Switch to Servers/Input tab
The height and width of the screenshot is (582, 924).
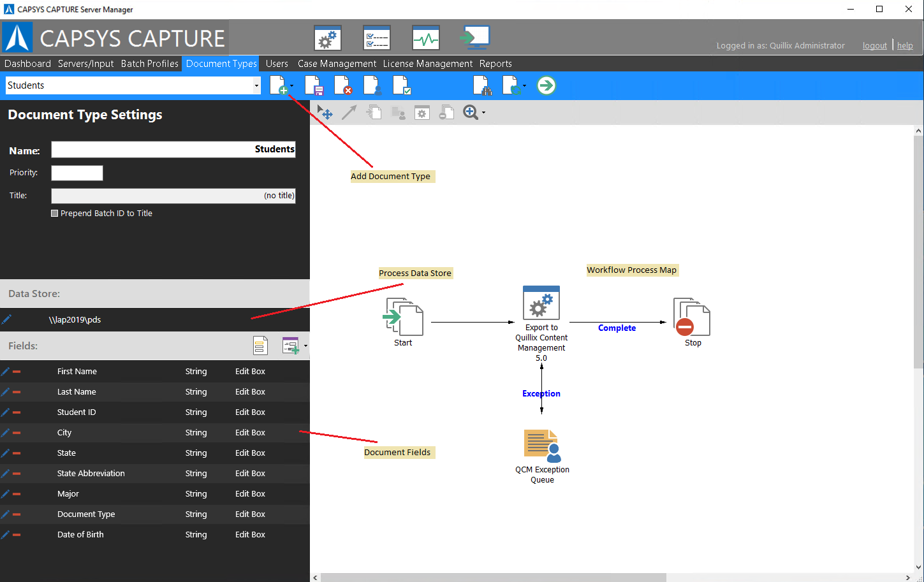(85, 64)
